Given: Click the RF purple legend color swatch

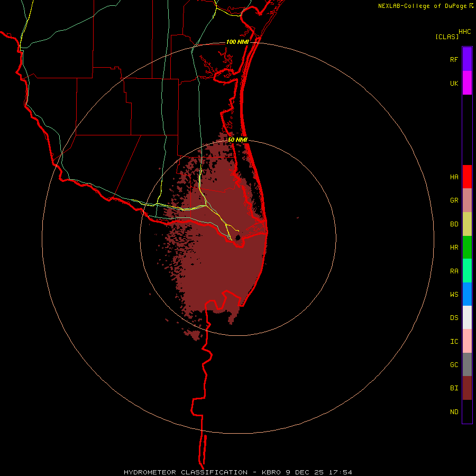Looking at the screenshot, I should pyautogui.click(x=467, y=59).
